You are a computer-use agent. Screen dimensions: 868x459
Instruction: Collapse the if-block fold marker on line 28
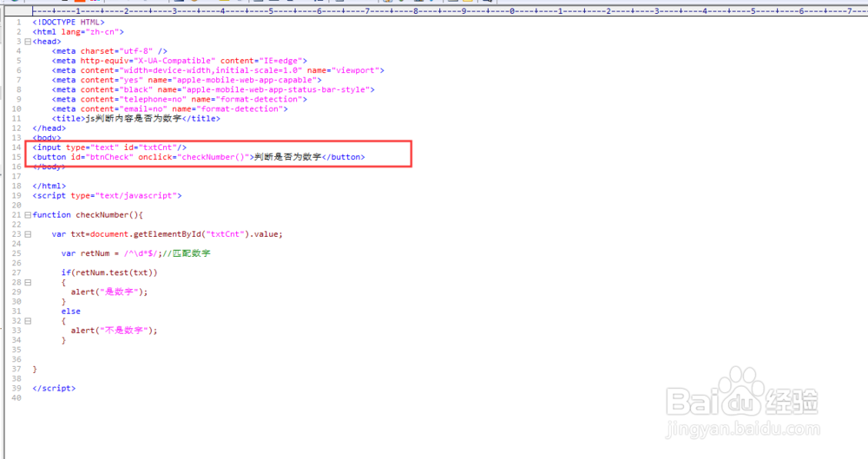28,282
